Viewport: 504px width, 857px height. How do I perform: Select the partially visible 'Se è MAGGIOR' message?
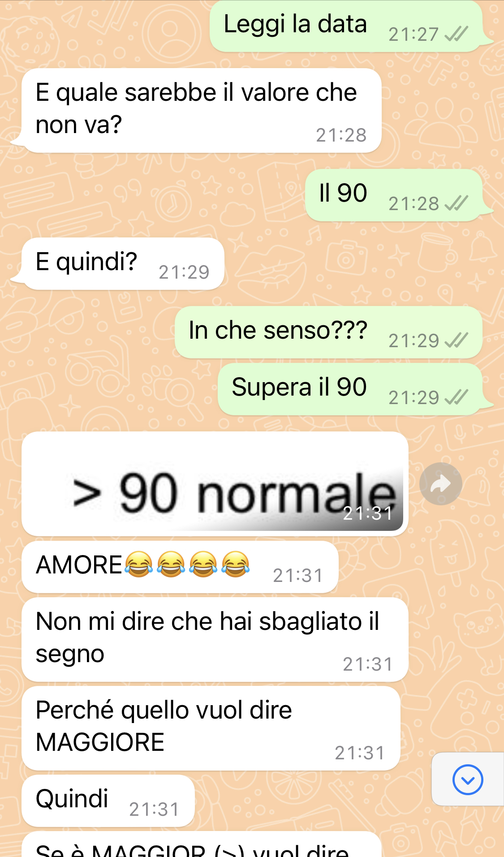202,844
